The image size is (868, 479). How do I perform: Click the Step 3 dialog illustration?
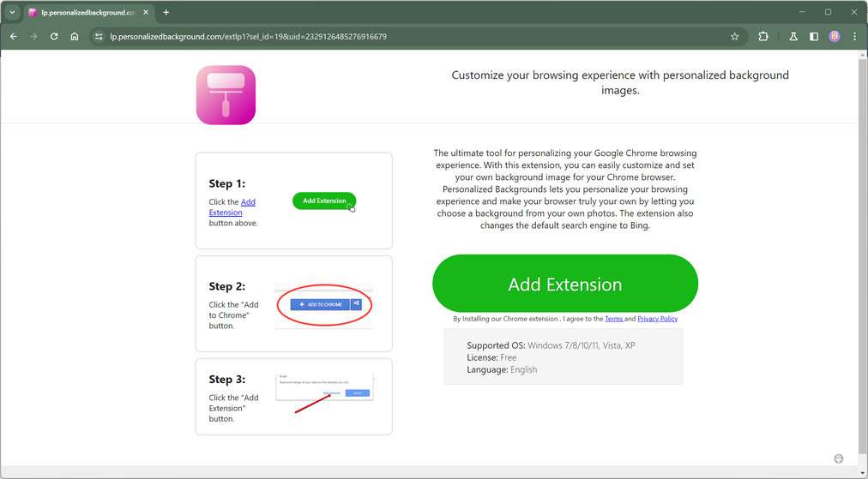[325, 394]
